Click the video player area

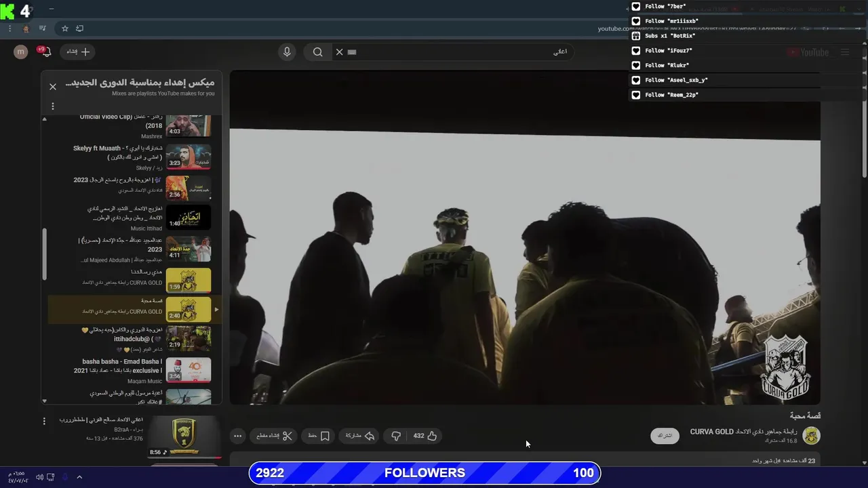[x=525, y=237]
